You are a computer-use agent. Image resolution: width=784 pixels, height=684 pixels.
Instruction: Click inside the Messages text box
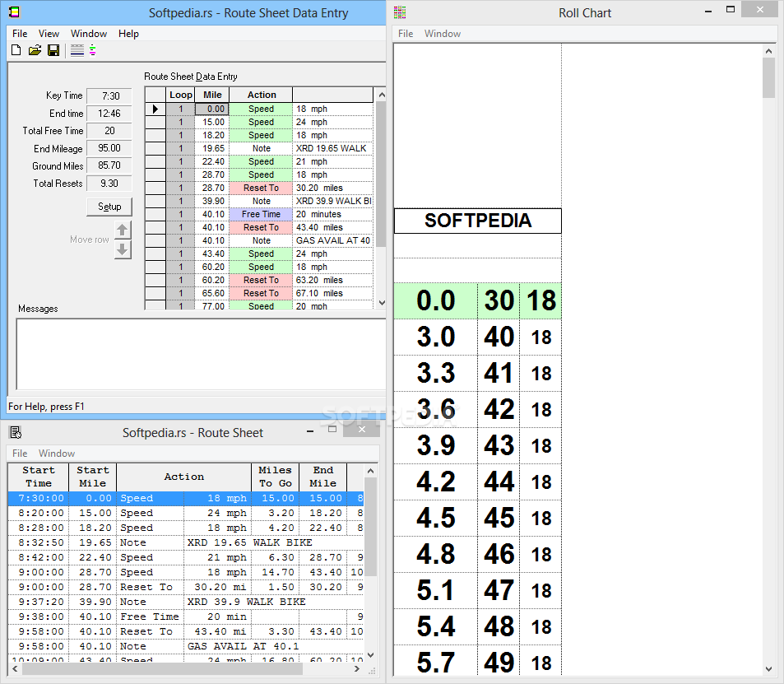click(201, 354)
